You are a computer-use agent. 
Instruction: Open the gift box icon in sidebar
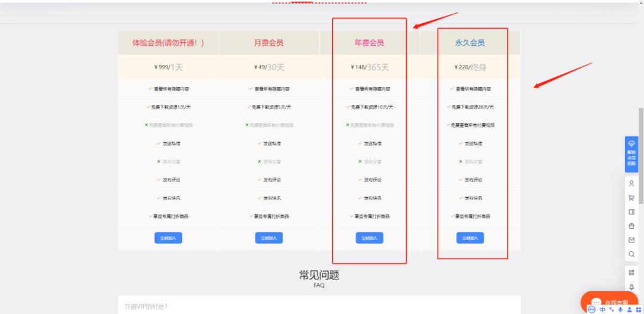631,226
